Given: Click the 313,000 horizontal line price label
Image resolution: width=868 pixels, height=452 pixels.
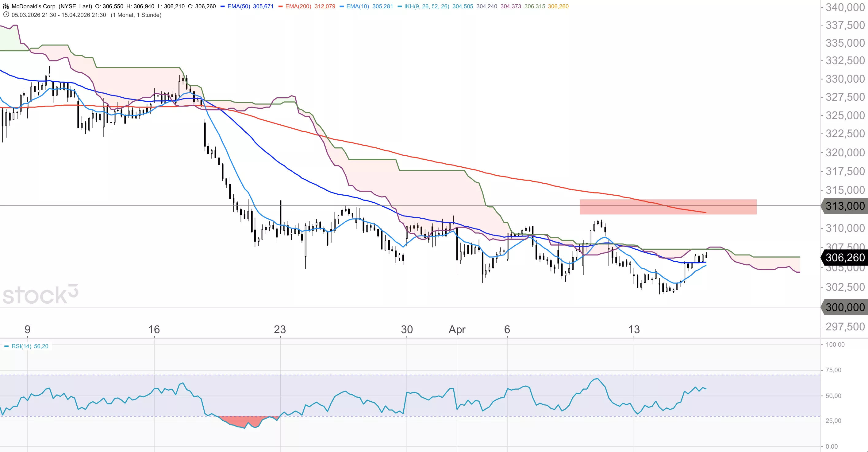Looking at the screenshot, I should (x=845, y=206).
